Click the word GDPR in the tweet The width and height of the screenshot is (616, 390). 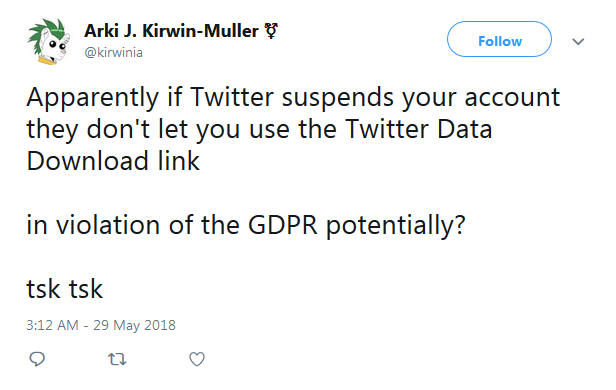point(282,225)
